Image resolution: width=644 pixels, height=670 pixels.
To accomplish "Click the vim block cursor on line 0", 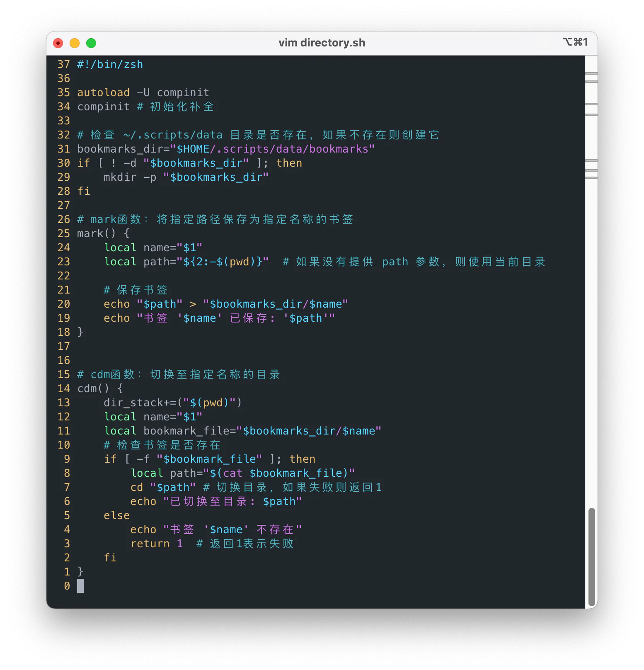I will click(80, 586).
